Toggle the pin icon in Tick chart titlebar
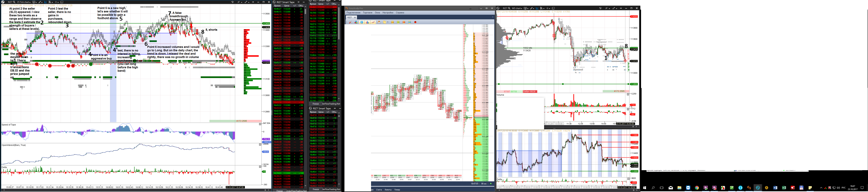Image resolution: width=868 pixels, height=192 pixels. 253,2
